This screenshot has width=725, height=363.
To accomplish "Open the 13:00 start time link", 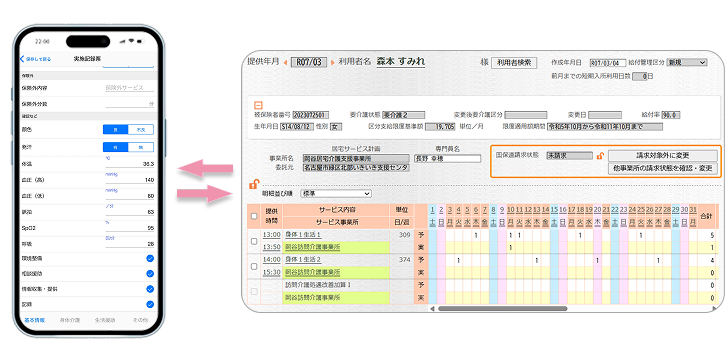I will click(271, 235).
